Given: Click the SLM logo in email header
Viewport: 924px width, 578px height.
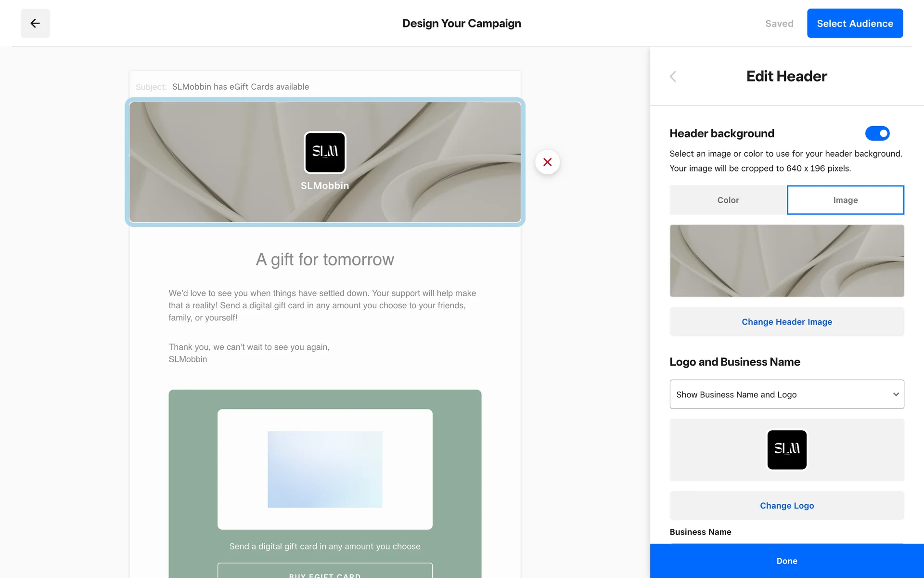Looking at the screenshot, I should pyautogui.click(x=325, y=152).
